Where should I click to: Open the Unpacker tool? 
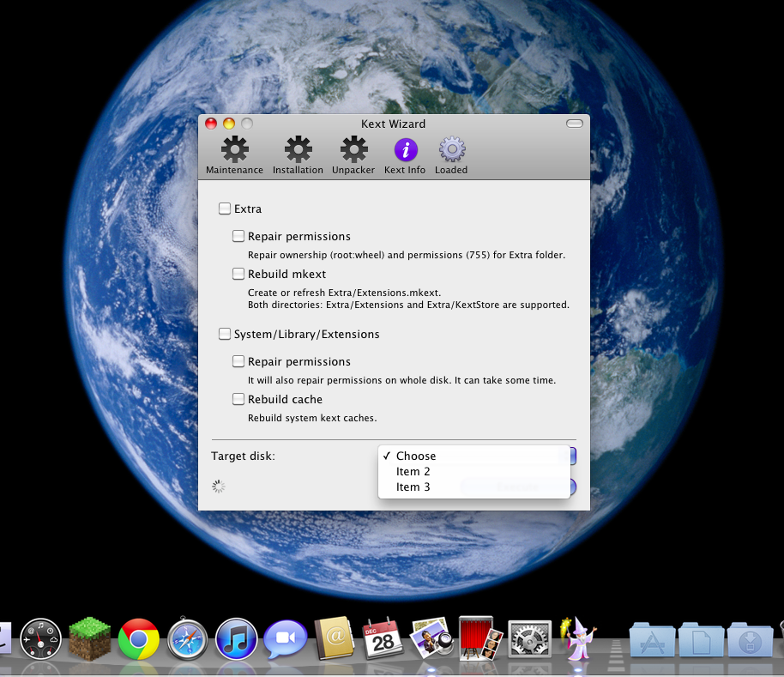pyautogui.click(x=353, y=155)
